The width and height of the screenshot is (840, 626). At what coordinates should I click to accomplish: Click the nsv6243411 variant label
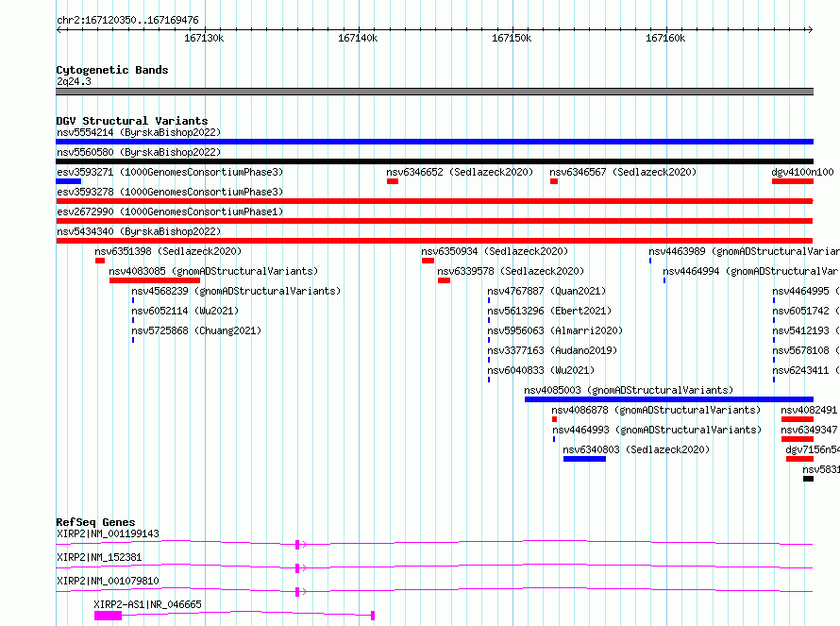806,370
